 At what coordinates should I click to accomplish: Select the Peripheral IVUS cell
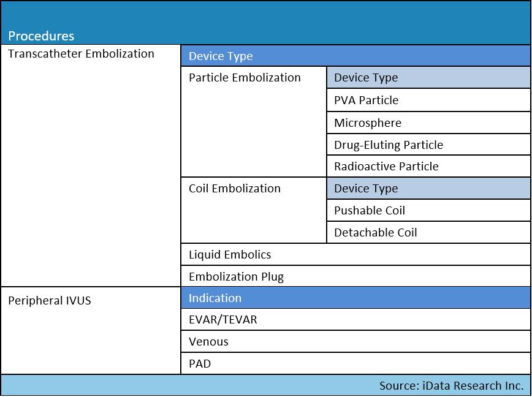[91, 331]
